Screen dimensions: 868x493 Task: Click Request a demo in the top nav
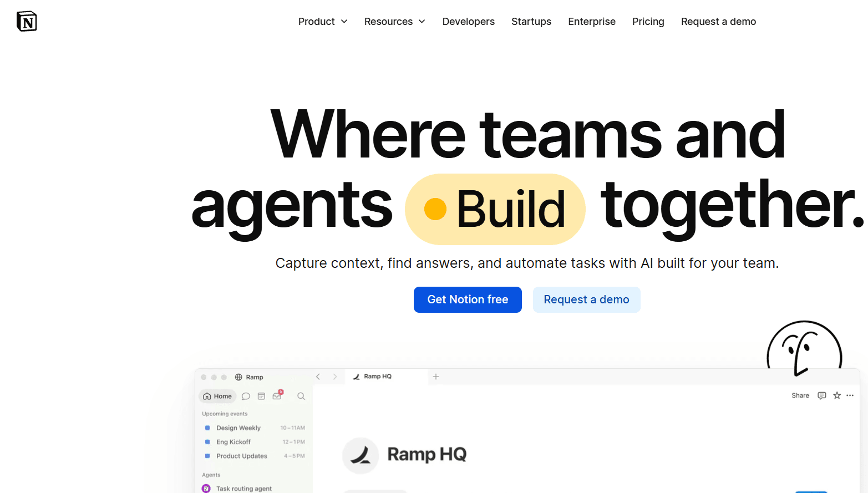coord(719,22)
